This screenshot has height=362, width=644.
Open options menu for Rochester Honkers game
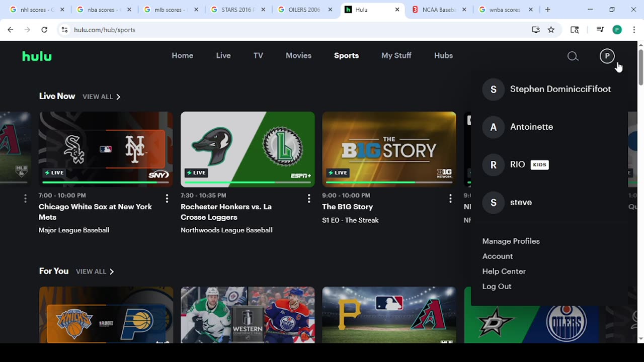[309, 199]
